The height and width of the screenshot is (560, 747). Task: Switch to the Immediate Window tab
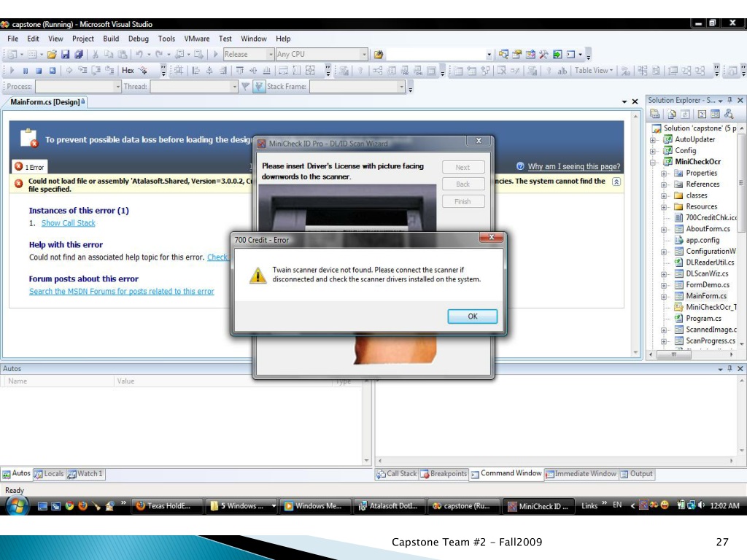pos(581,474)
